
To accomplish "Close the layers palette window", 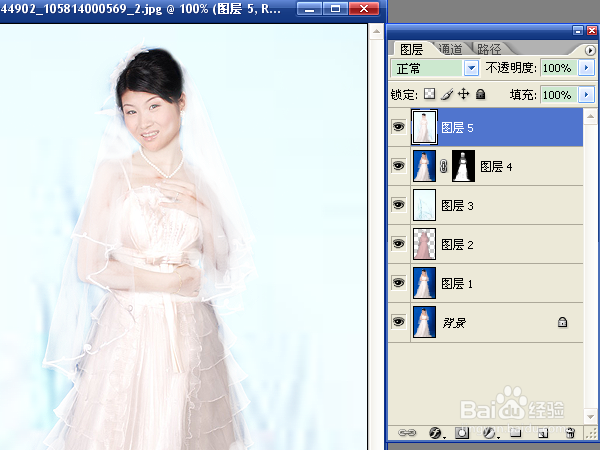I will (x=592, y=31).
